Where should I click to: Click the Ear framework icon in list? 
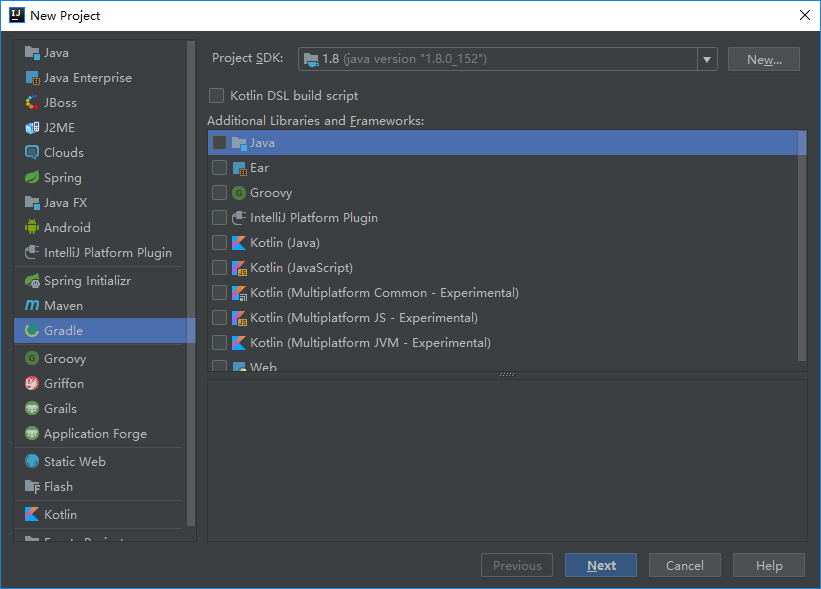click(239, 168)
